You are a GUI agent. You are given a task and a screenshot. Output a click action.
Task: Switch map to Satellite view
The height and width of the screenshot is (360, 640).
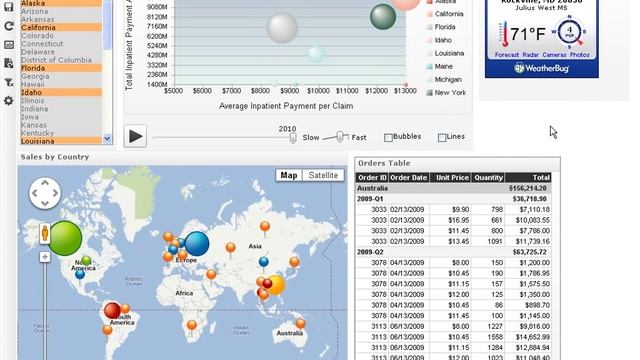pyautogui.click(x=323, y=175)
